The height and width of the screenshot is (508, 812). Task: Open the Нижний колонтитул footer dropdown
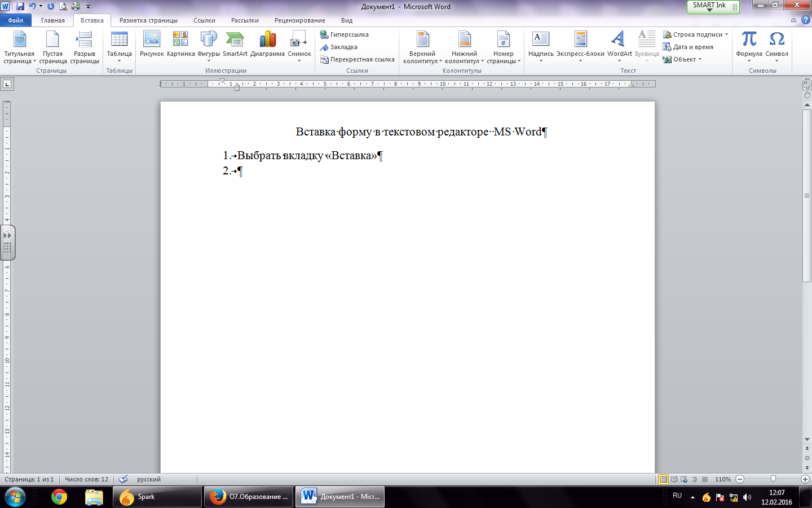(464, 47)
